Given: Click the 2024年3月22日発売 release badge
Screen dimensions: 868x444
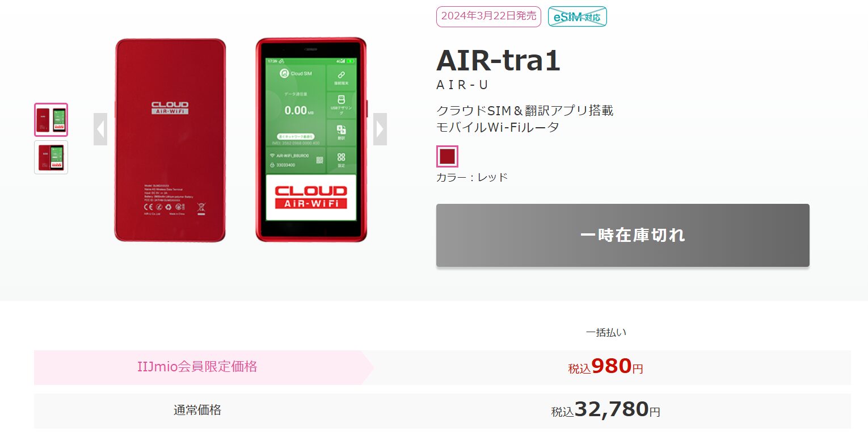Looking at the screenshot, I should click(x=488, y=16).
